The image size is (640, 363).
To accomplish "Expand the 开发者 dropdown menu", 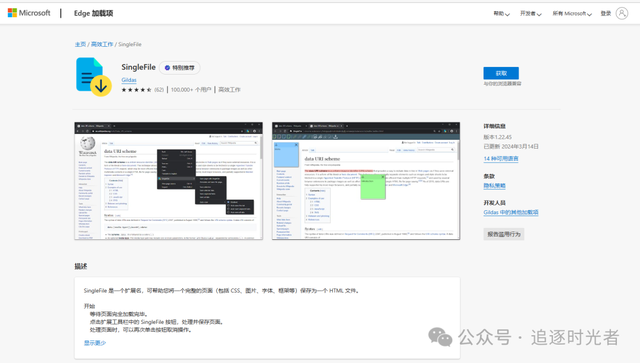I will [x=531, y=13].
